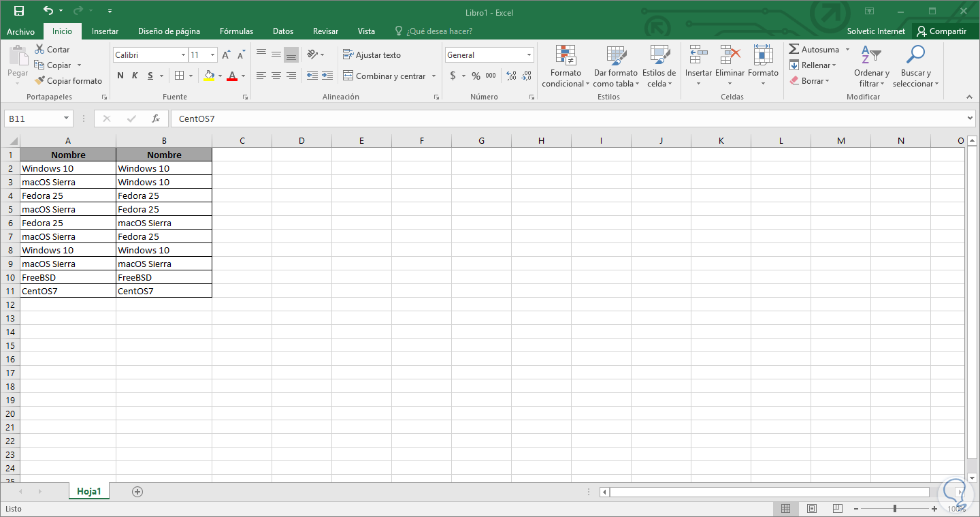Increase font size with the larger A icon

[x=227, y=55]
